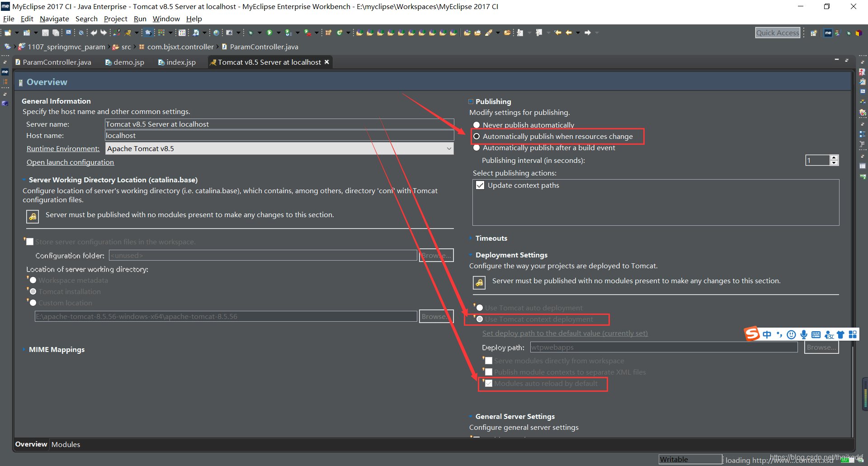Click the green Run toolbar icon
The image size is (868, 466).
[x=269, y=33]
